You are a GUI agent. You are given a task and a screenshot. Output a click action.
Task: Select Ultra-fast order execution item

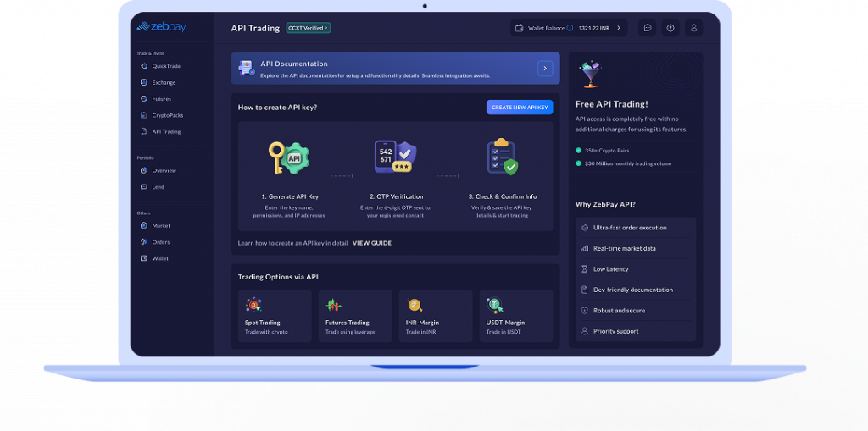tap(629, 228)
